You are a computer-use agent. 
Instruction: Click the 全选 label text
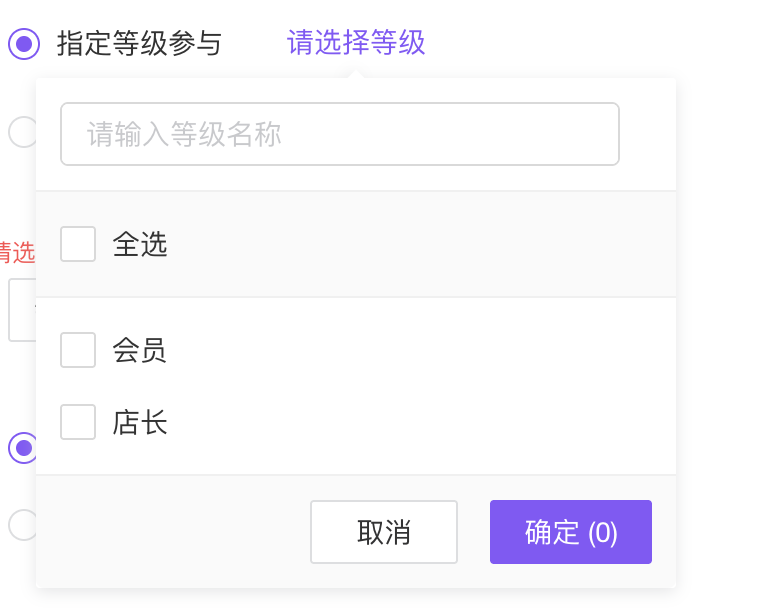point(140,245)
